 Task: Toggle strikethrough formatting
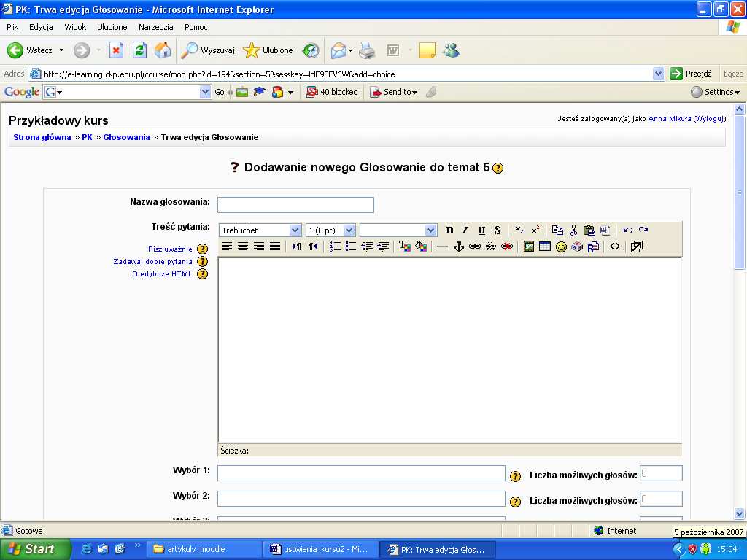[498, 230]
